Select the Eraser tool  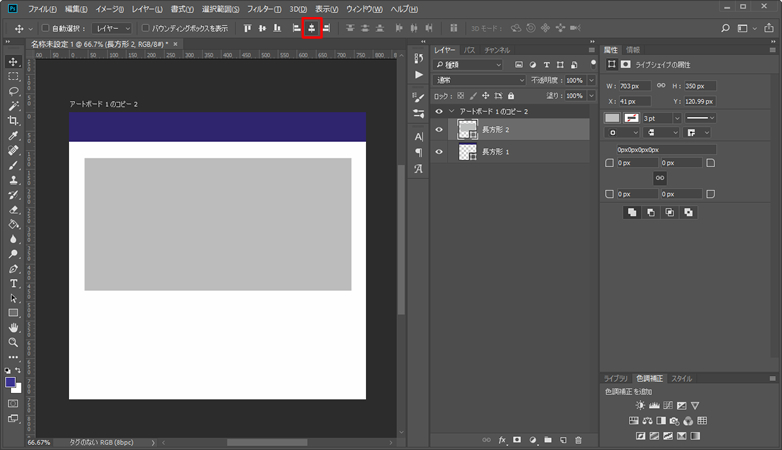13,210
